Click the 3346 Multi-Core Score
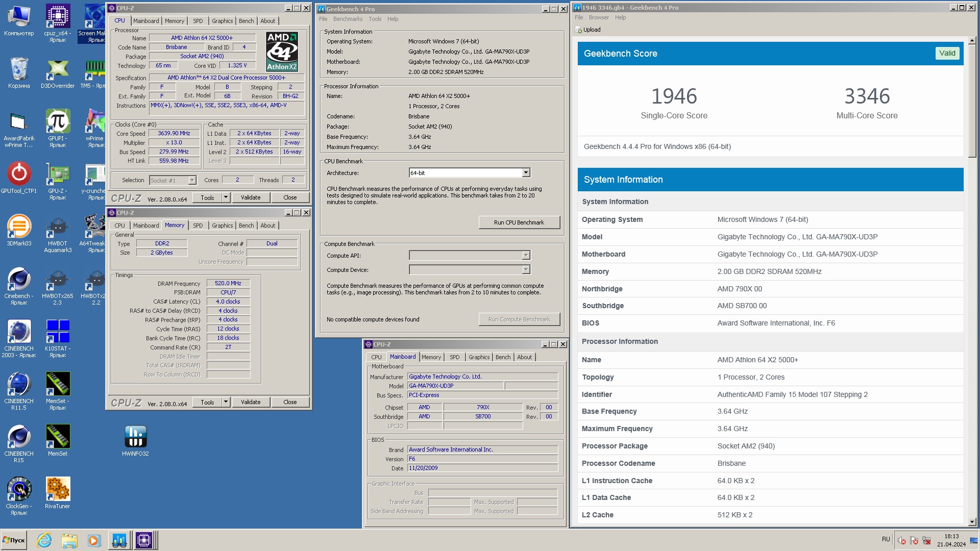Image resolution: width=980 pixels, height=551 pixels. point(867,96)
